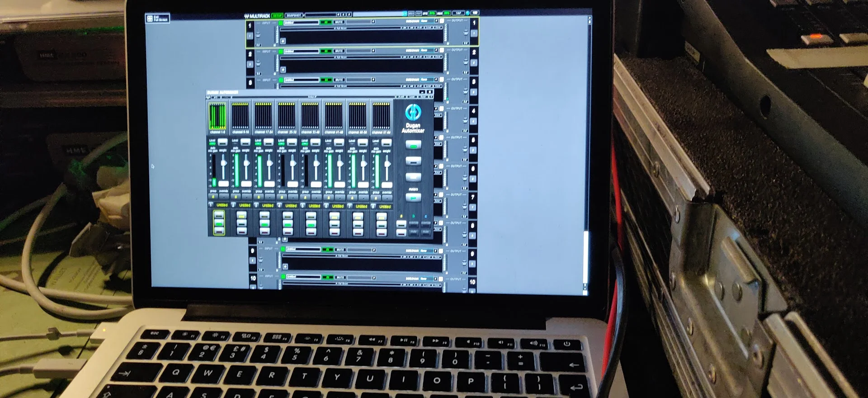Mute rack 2 with MUTE button
Screen dimensions: 868x398
pyautogui.click(x=339, y=51)
